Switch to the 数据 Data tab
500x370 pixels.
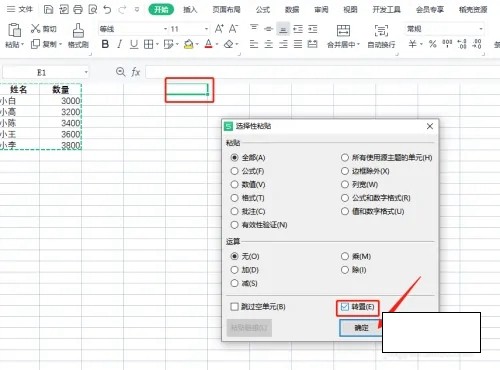292,10
